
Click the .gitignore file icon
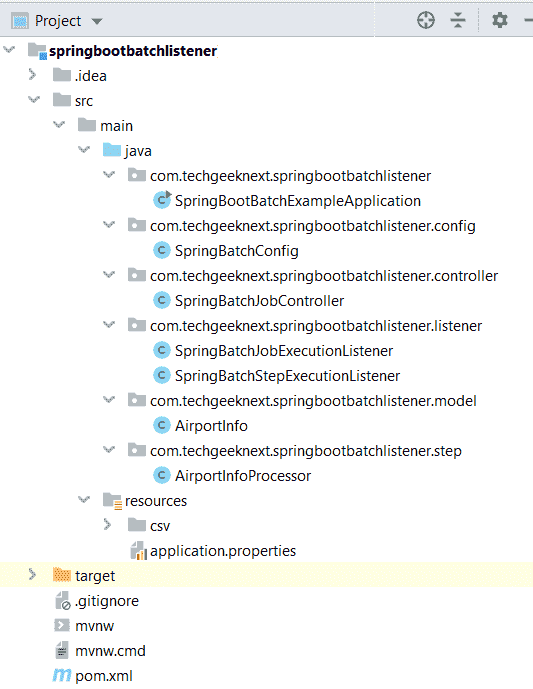point(62,600)
